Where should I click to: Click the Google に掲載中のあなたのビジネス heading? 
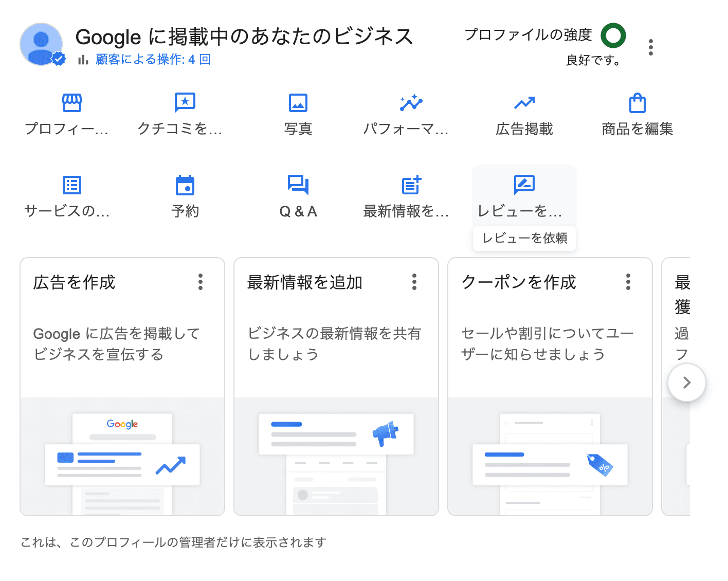tap(244, 37)
